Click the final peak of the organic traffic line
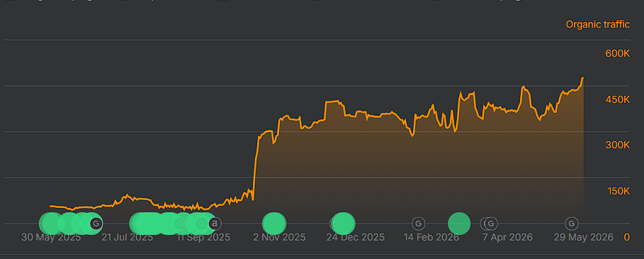Viewport: 644px width, 259px height. pos(582,78)
